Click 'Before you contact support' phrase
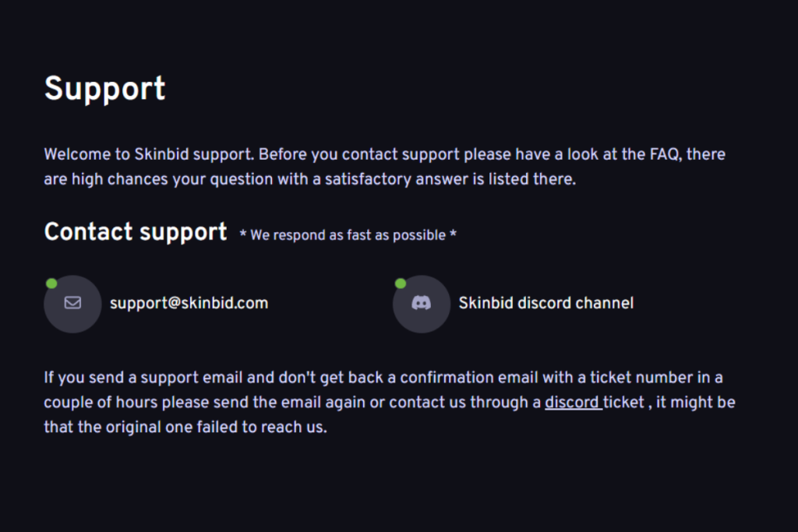Screen dimensions: 798x532 coord(358,154)
